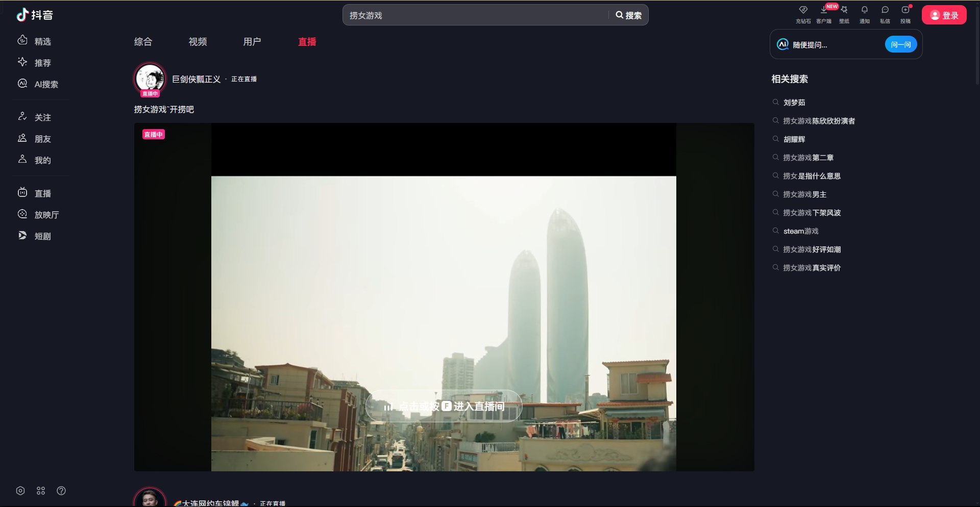Switch to the 视频 tab

(x=198, y=42)
